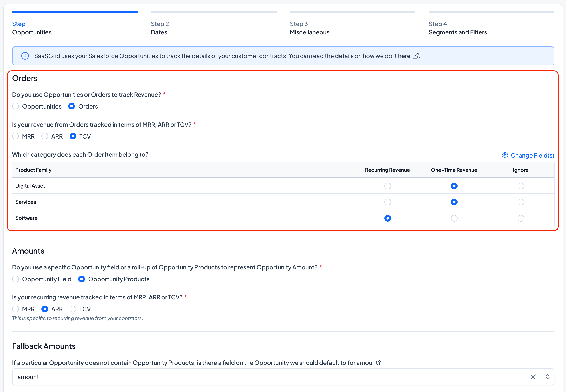The width and height of the screenshot is (566, 392).
Task: Expand the fallback amount dropdown arrows
Action: pyautogui.click(x=548, y=377)
